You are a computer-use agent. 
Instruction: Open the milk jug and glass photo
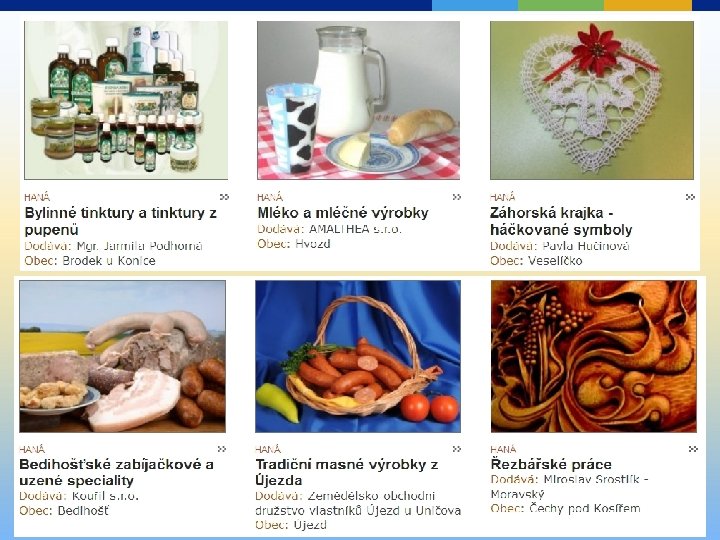pyautogui.click(x=359, y=100)
